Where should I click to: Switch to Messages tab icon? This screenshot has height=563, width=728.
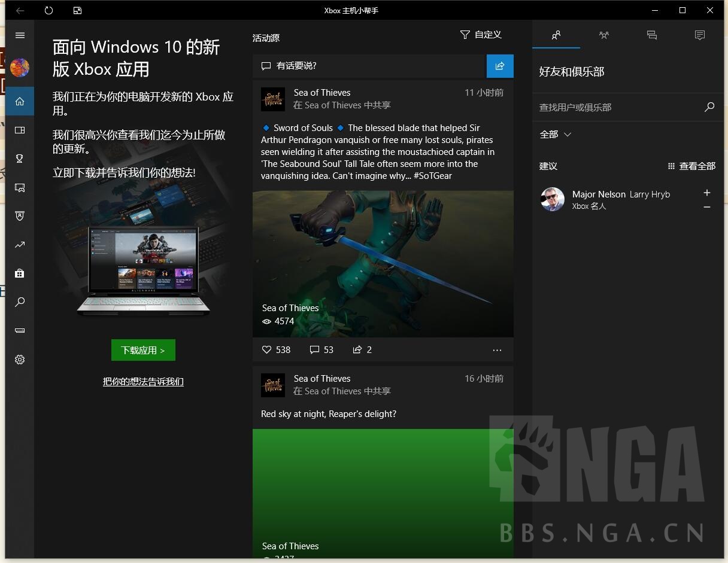pyautogui.click(x=652, y=35)
